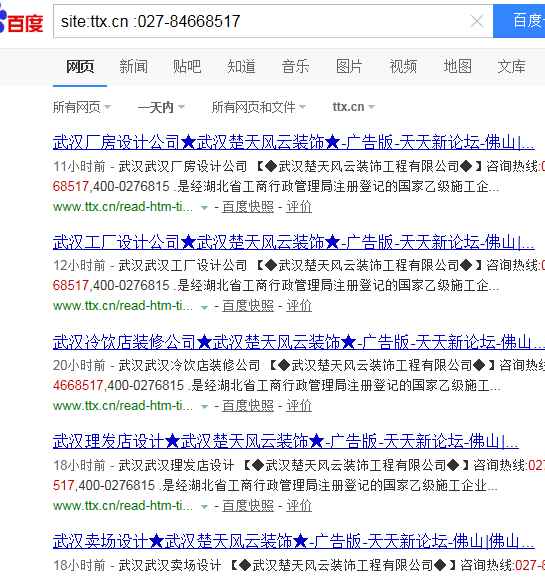Click 评价 for 武汉厂房设计公司 result

click(299, 207)
